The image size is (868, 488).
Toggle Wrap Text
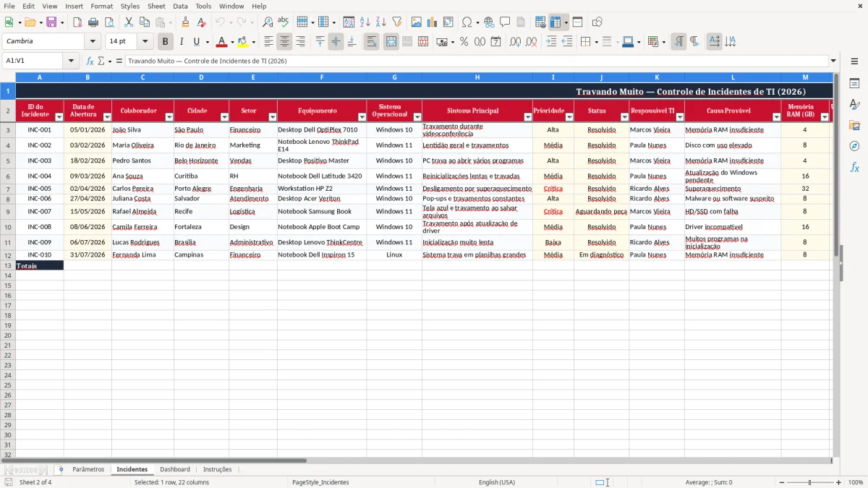click(372, 42)
